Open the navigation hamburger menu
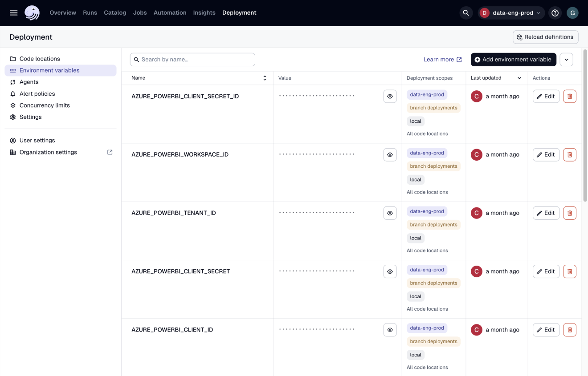Screen dimensions: 588x376 13,12
